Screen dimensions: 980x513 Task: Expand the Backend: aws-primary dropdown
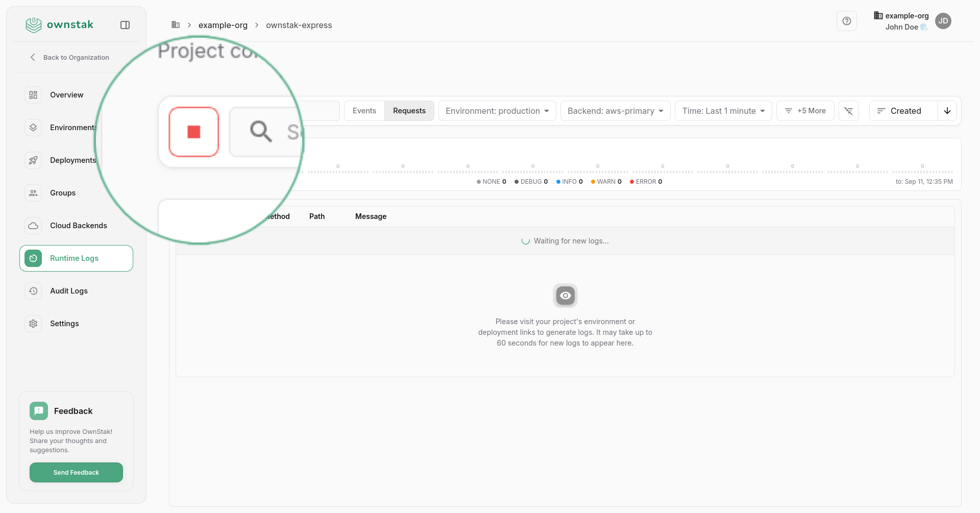615,111
